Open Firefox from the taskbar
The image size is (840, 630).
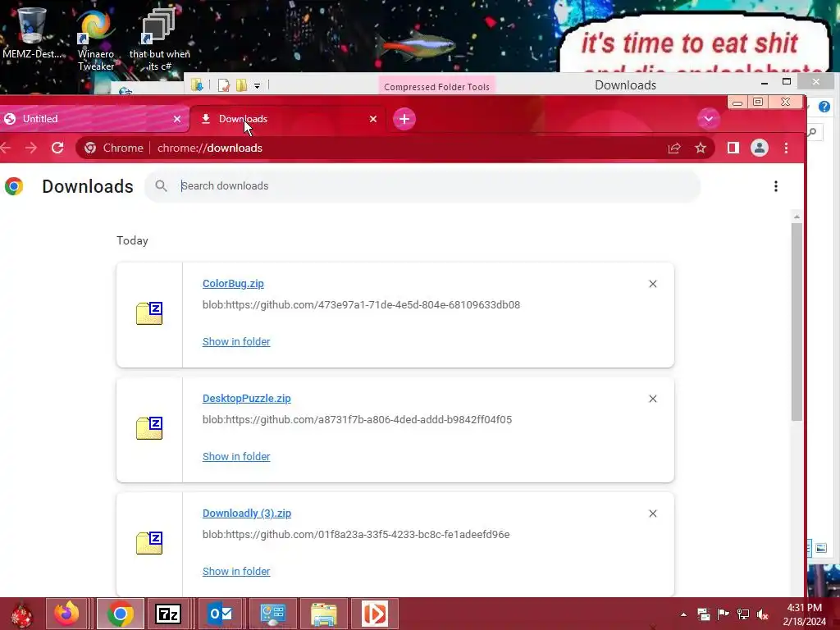click(66, 614)
